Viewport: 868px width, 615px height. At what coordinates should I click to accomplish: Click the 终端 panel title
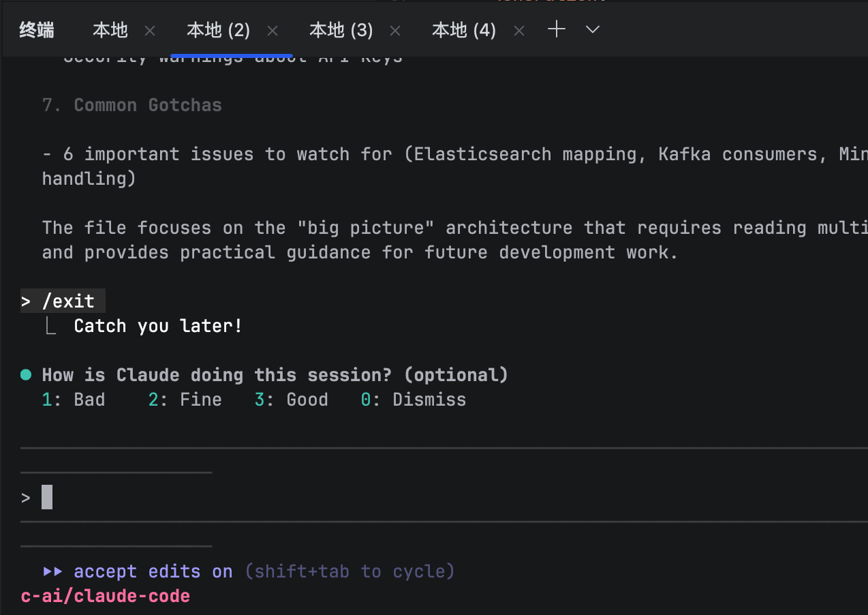pyautogui.click(x=37, y=30)
